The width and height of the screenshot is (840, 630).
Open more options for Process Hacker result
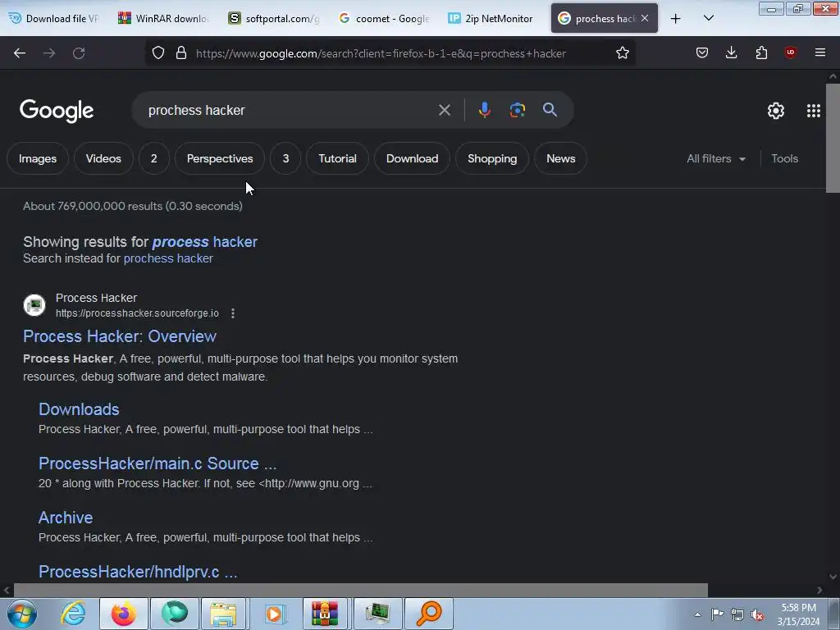pos(232,313)
